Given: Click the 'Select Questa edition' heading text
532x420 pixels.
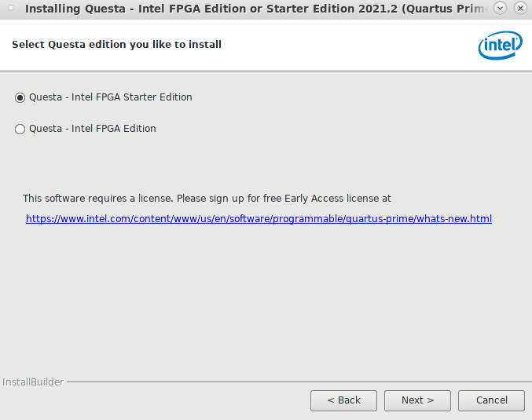Looking at the screenshot, I should click(x=116, y=45).
